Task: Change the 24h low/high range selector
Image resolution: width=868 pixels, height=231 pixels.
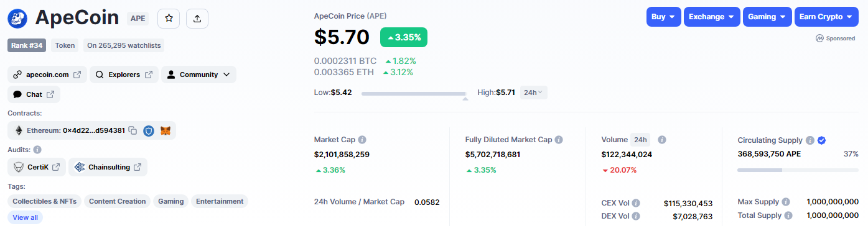Action: click(533, 93)
